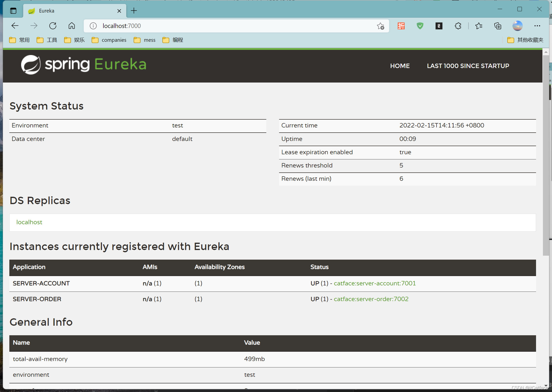Click the SERVER-ACCOUNT application name
The image size is (552, 392).
(41, 283)
